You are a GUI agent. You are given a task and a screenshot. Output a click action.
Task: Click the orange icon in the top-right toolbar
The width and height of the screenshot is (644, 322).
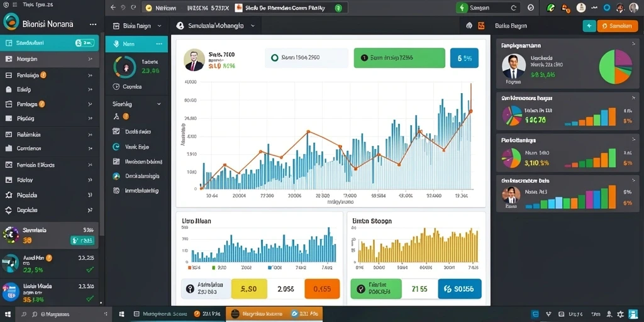point(565,8)
